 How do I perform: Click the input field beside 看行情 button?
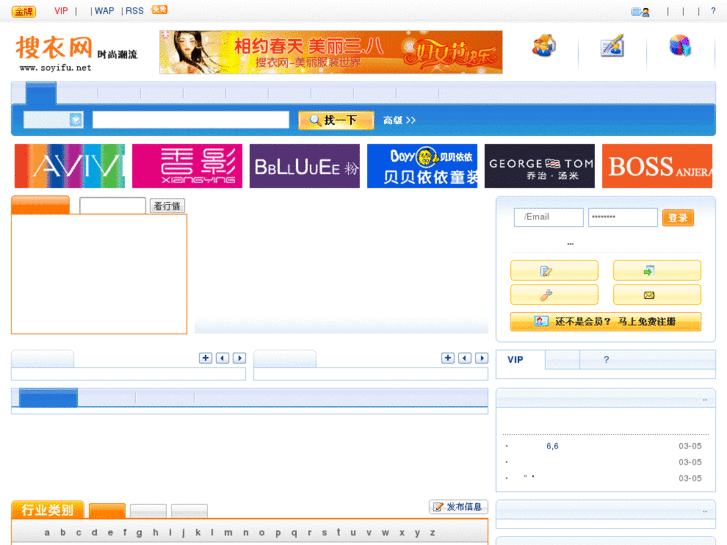point(113,205)
